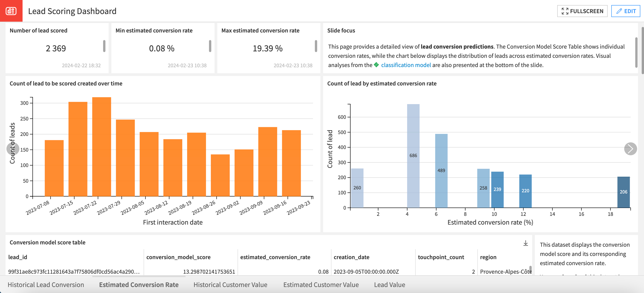Click the Slide focus tile title
The image size is (644, 293).
coord(341,31)
